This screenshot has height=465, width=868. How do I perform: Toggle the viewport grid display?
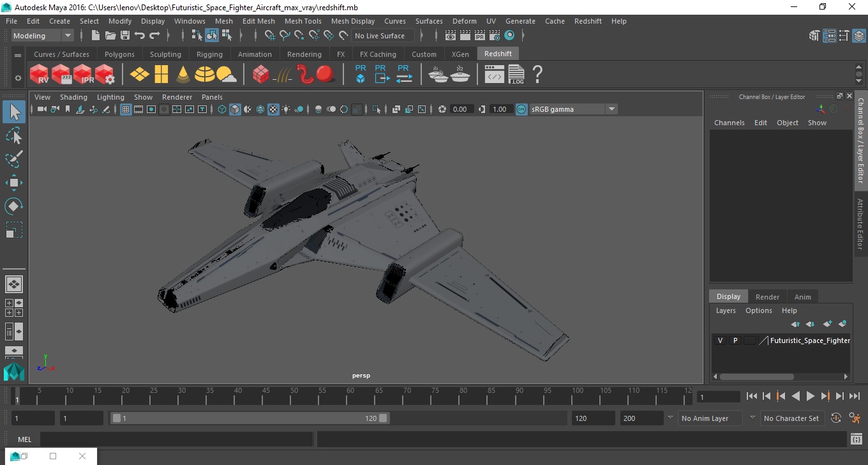pyautogui.click(x=126, y=109)
